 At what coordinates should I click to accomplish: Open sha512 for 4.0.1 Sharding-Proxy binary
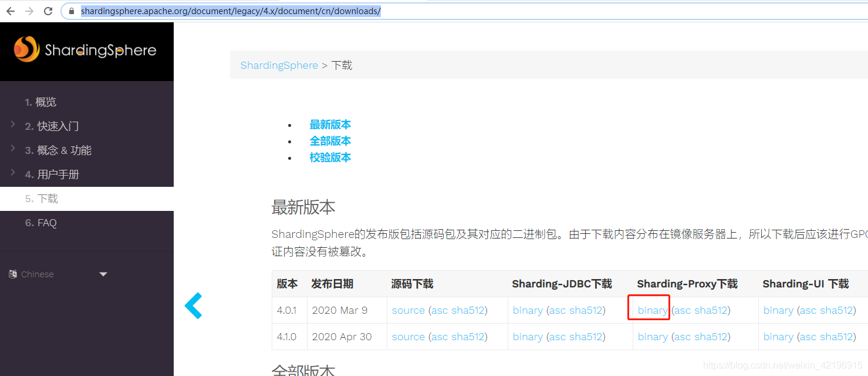[711, 310]
